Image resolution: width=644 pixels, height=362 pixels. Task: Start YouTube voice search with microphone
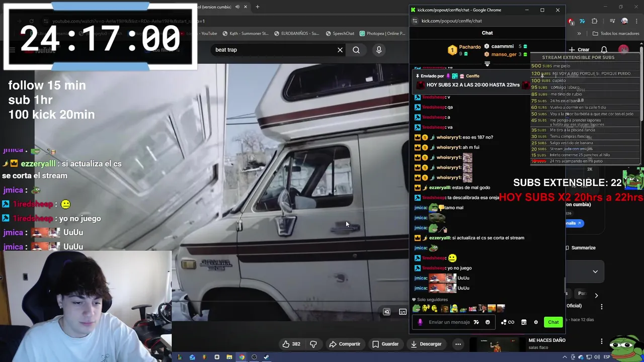point(379,50)
